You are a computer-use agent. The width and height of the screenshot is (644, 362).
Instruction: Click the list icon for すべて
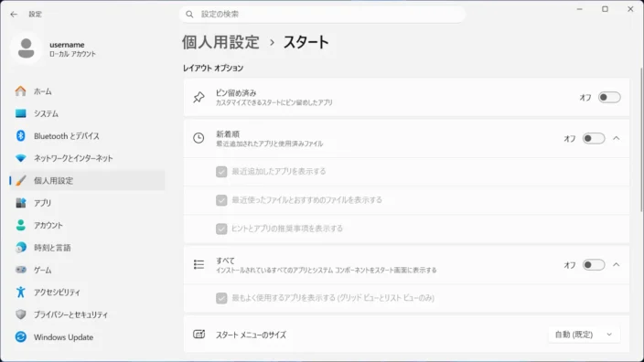click(x=199, y=264)
